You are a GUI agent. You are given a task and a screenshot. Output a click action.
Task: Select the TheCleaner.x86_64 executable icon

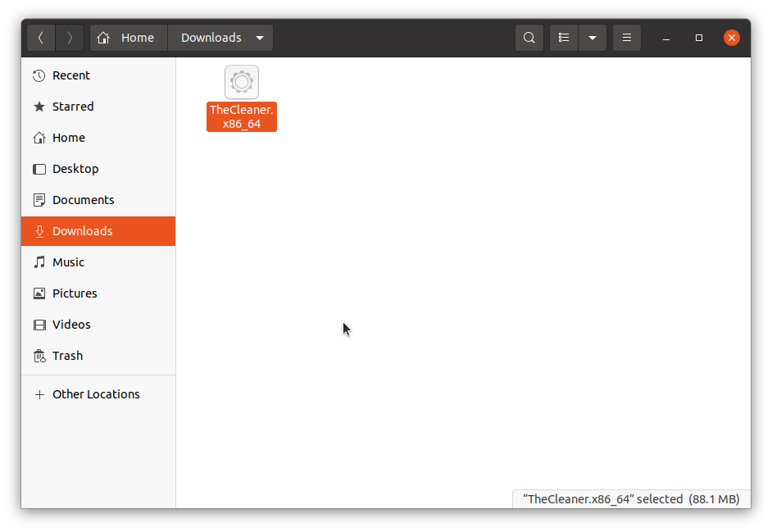click(x=242, y=82)
